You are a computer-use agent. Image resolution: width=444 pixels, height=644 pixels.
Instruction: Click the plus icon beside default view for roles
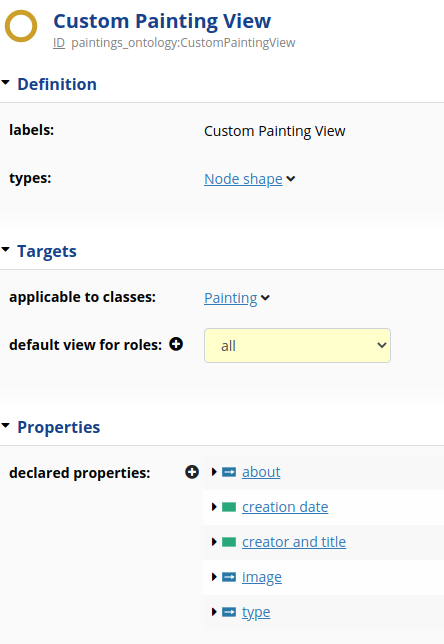point(176,344)
